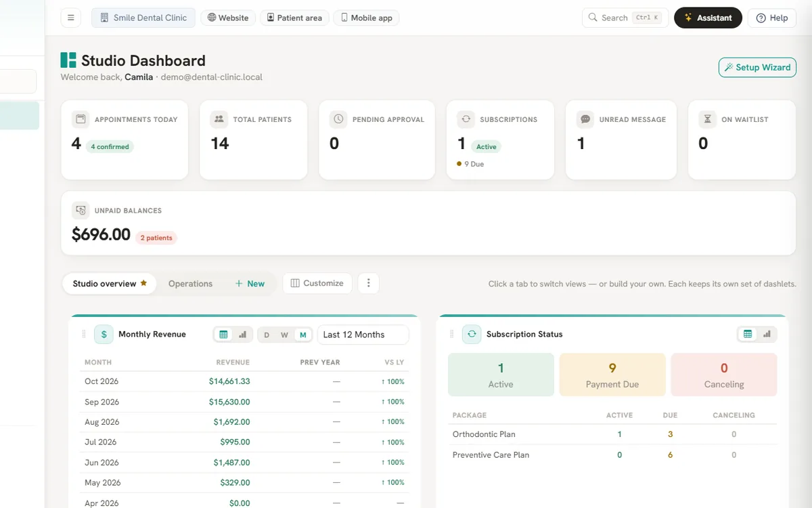Open the Website link in top bar
The height and width of the screenshot is (508, 812).
tap(228, 18)
